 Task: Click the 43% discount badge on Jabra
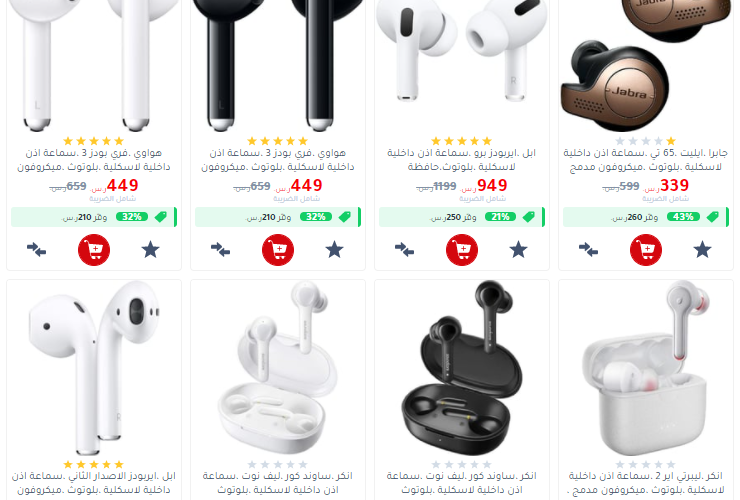(x=683, y=217)
